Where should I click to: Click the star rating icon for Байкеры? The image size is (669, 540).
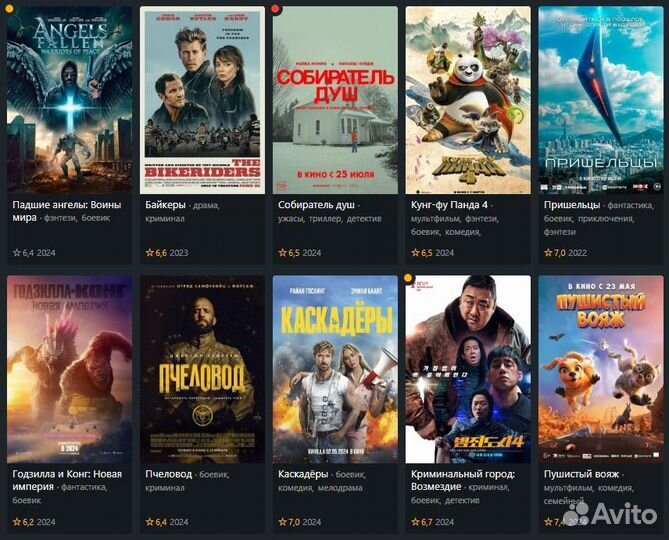[149, 253]
